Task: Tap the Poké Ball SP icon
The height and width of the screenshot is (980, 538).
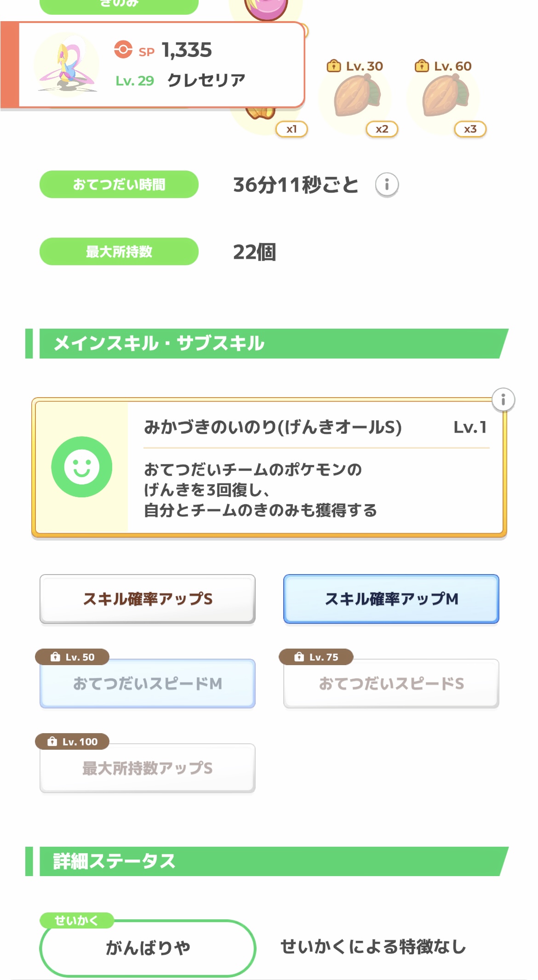Action: [123, 50]
